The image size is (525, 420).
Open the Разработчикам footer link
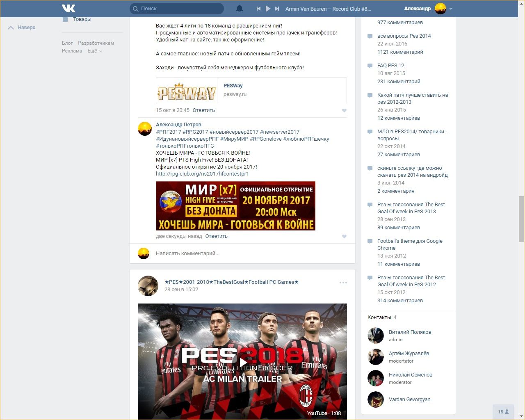tap(96, 43)
